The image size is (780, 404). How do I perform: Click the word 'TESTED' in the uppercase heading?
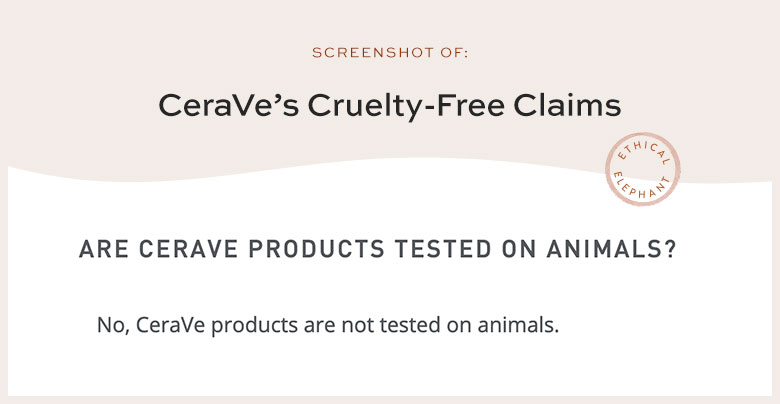click(x=442, y=249)
